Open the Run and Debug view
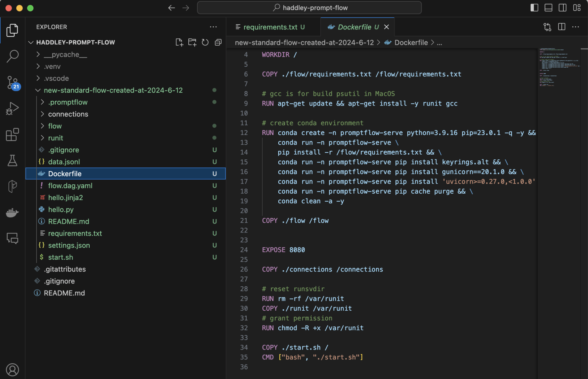Viewport: 588px width, 379px height. click(12, 108)
